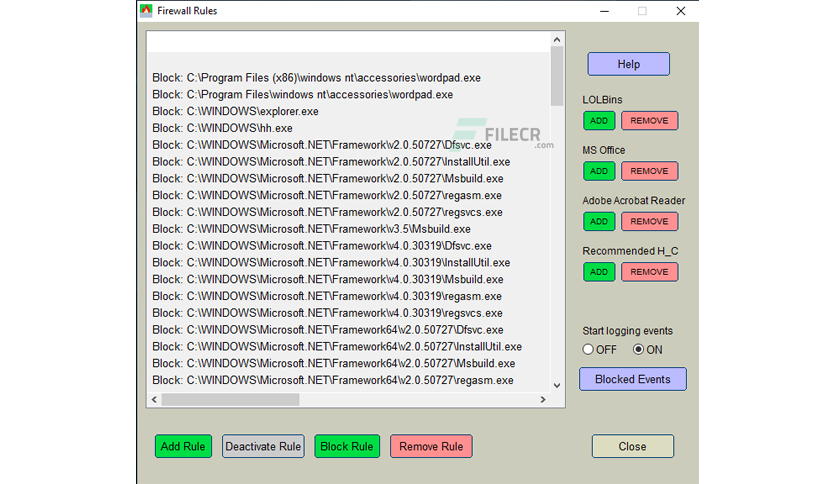Add Recommended H_C rules
The height and width of the screenshot is (484, 836).
(x=599, y=272)
